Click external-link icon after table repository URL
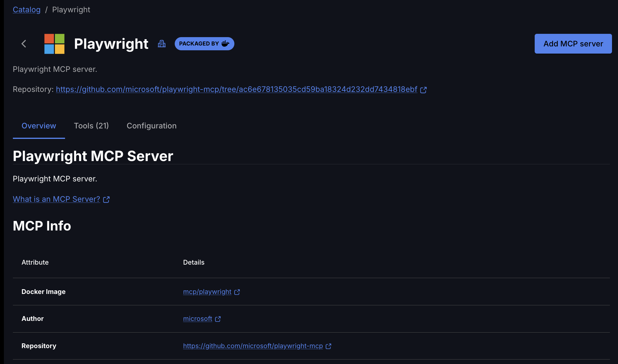The height and width of the screenshot is (364, 618). tap(328, 346)
